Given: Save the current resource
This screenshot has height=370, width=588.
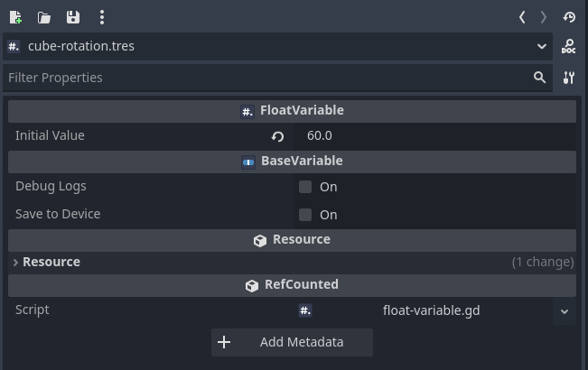Looking at the screenshot, I should pos(73,17).
